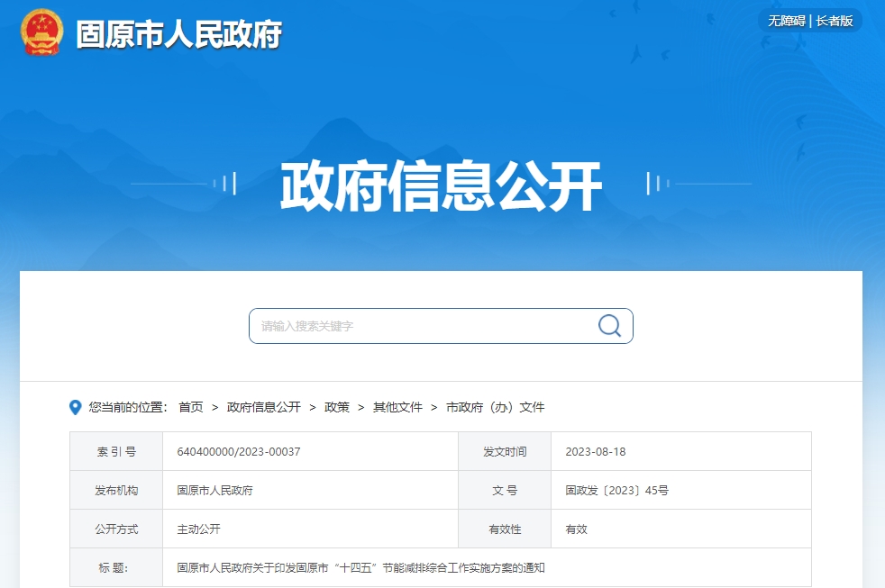
Task: Click document number 固政发〔2023〕45号
Action: [x=616, y=491]
